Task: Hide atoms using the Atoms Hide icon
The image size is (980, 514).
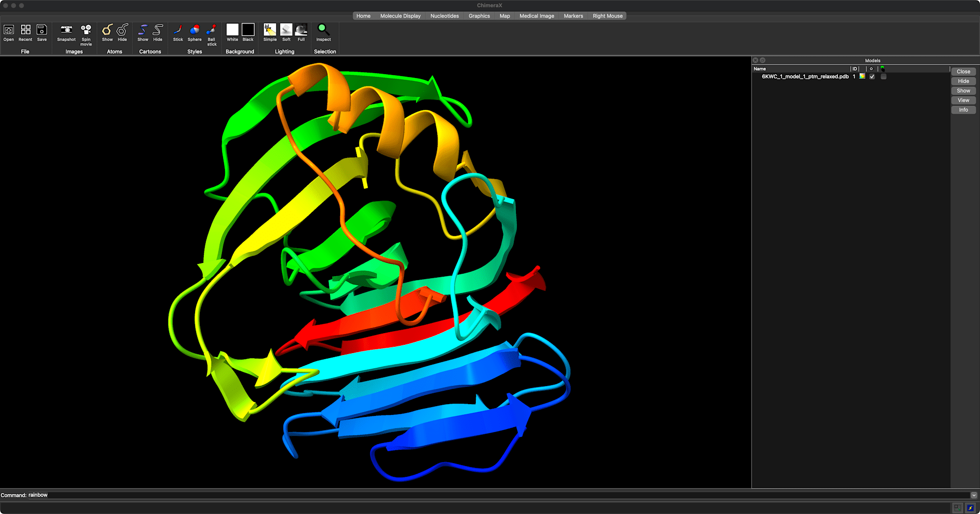Action: pos(122,30)
